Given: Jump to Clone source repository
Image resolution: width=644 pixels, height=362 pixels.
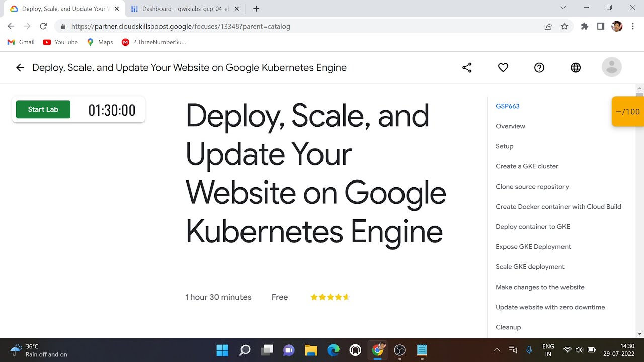Looking at the screenshot, I should pos(532,187).
